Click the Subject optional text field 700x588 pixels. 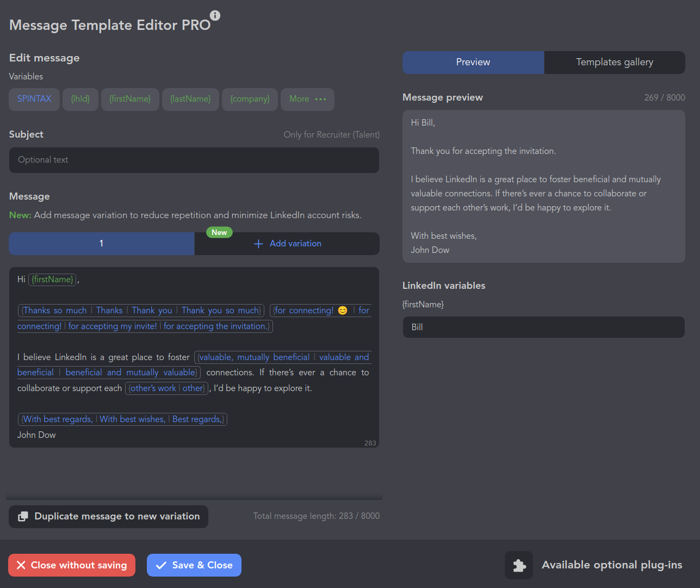(194, 160)
